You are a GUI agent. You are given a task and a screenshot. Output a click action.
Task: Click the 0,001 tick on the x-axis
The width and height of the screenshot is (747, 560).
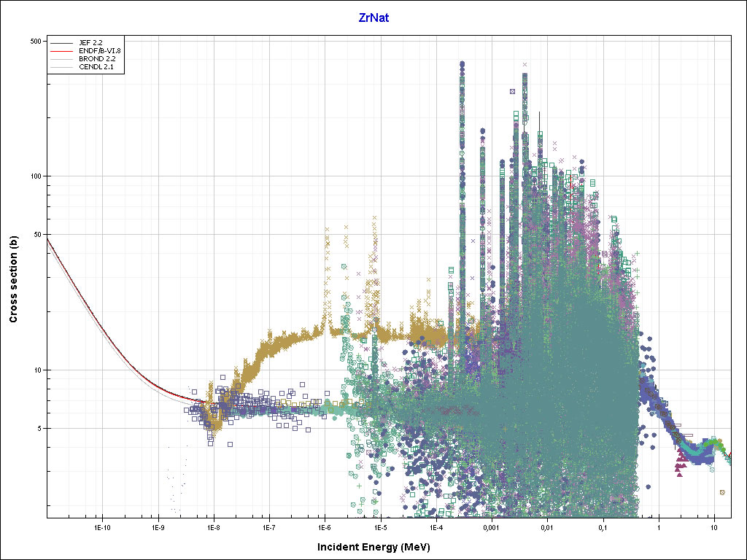pyautogui.click(x=491, y=526)
